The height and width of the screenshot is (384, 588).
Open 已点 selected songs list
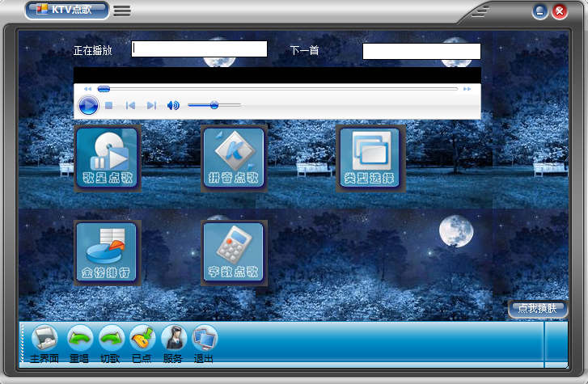[142, 344]
